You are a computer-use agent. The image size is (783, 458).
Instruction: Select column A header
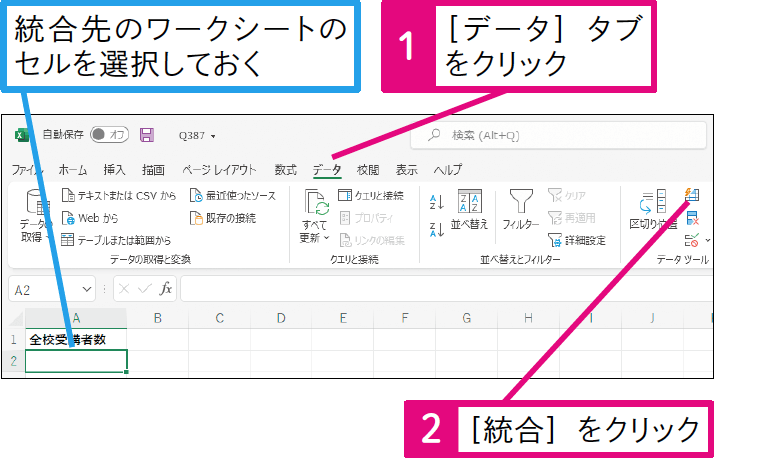(76, 318)
